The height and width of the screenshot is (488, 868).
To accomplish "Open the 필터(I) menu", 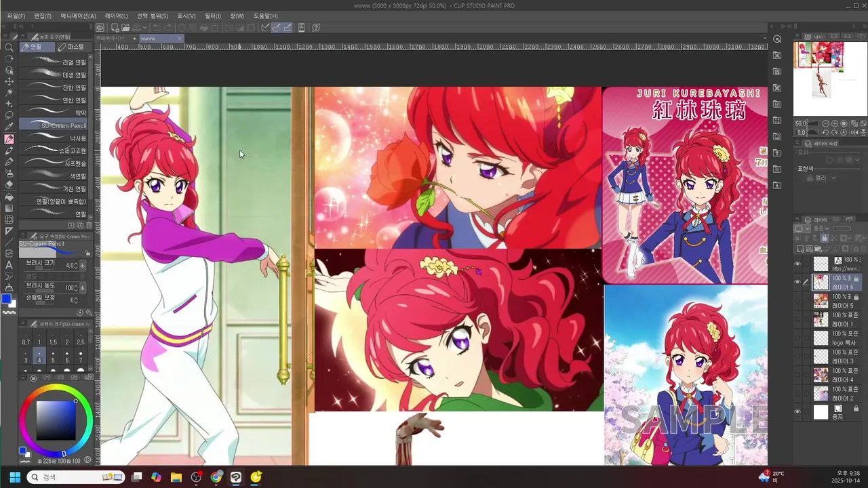I will pyautogui.click(x=212, y=16).
